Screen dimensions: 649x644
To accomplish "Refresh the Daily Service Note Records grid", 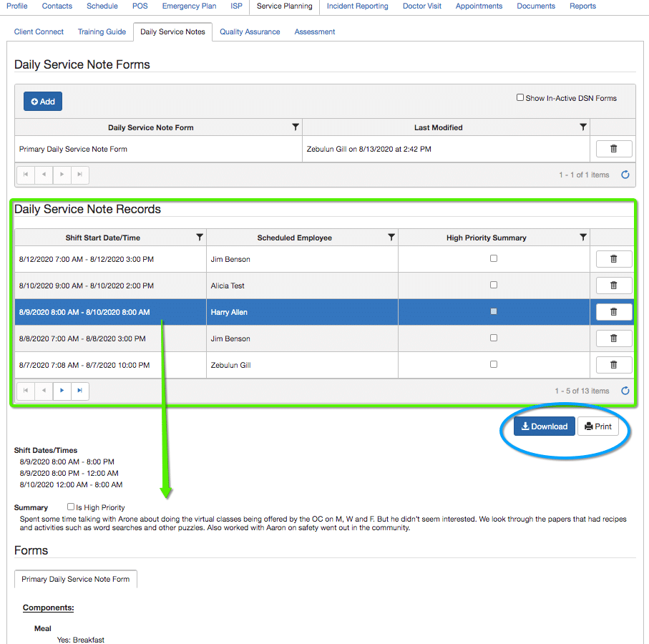I will coord(625,391).
